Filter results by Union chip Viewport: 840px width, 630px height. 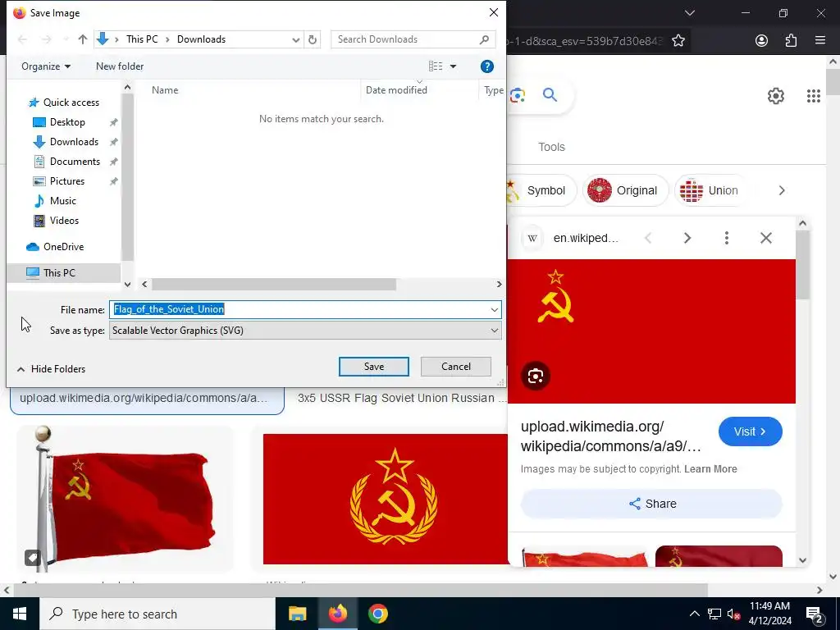711,190
